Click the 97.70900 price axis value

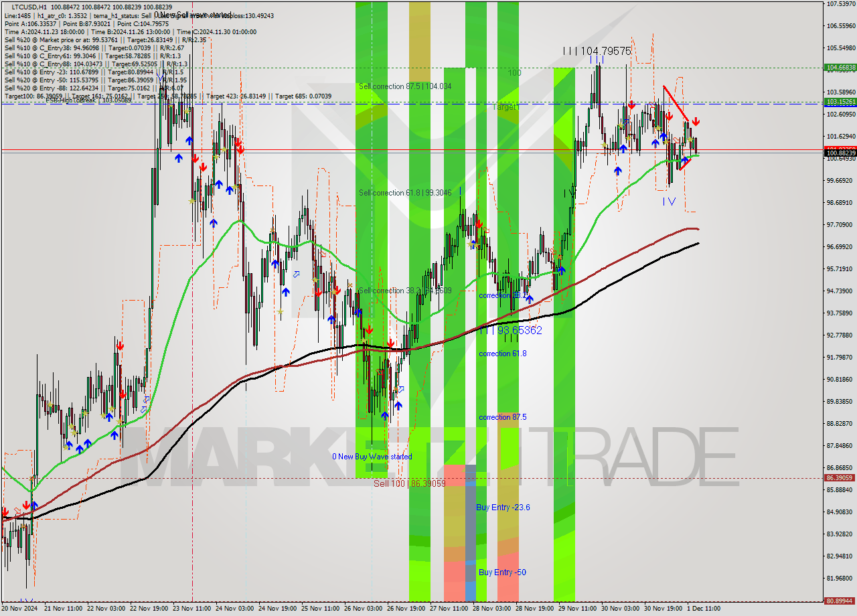point(841,225)
